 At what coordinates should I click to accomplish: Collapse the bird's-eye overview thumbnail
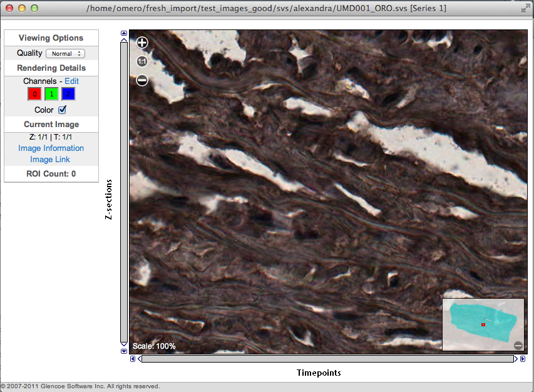pos(518,346)
